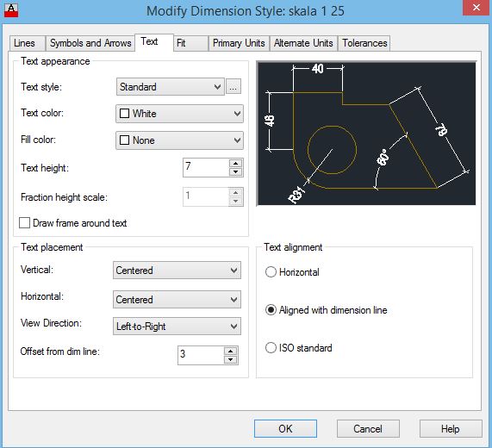Open the Alternate Units tab

coord(303,43)
